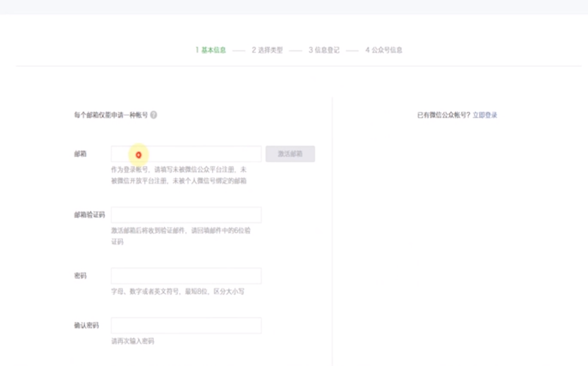Select step 1 基本信息
This screenshot has height=366, width=588.
tap(211, 50)
